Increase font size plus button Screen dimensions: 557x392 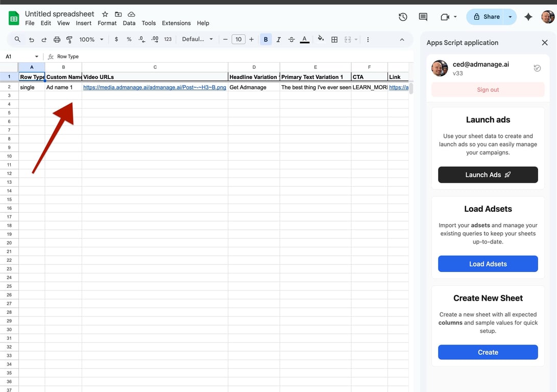coord(251,39)
